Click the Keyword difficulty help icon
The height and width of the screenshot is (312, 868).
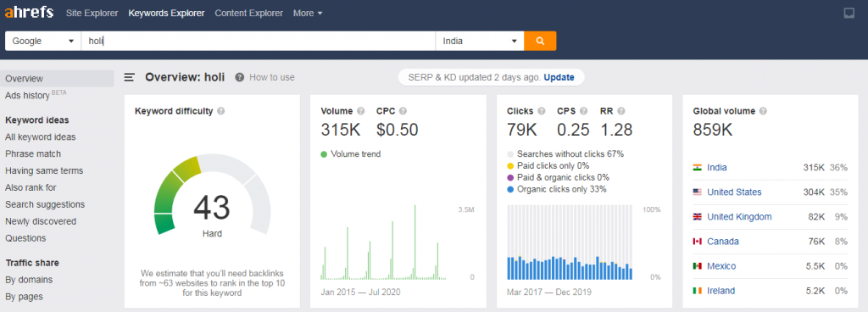221,111
